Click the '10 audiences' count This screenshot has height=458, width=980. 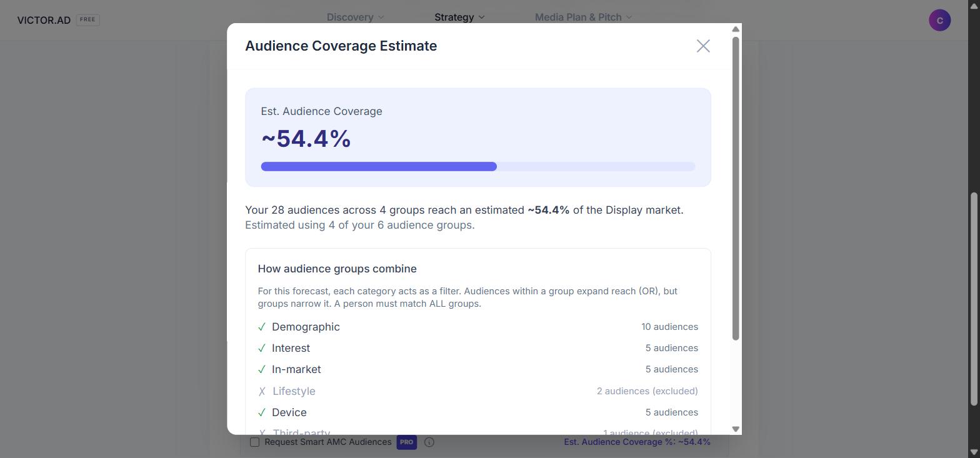[x=669, y=327]
